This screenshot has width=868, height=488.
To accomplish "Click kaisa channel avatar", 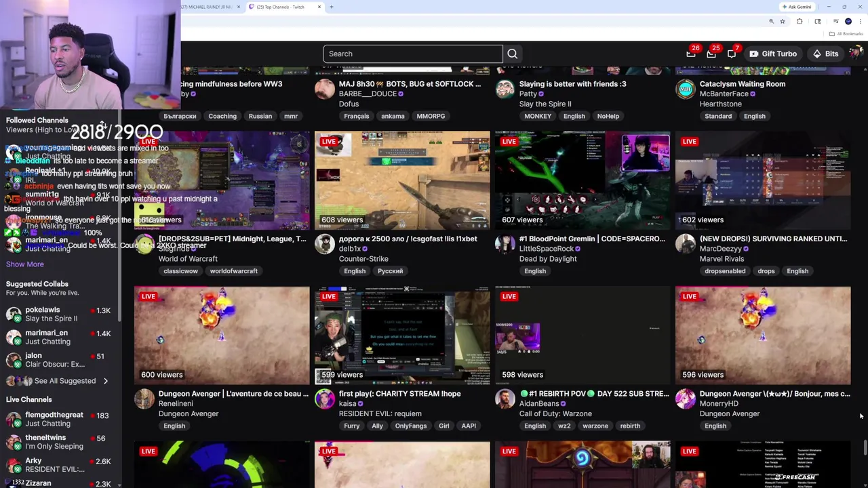I will pos(325,399).
